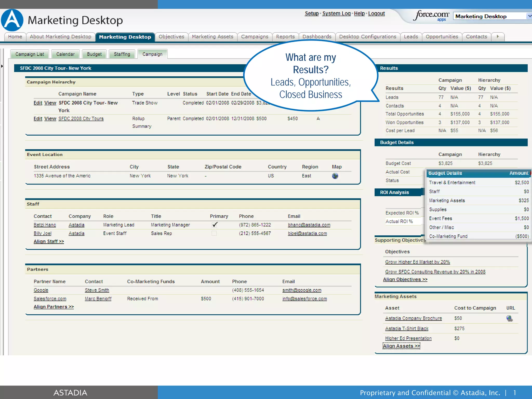The image size is (532, 399).
Task: Open the About Marketing Desktop tab
Action: pos(61,37)
